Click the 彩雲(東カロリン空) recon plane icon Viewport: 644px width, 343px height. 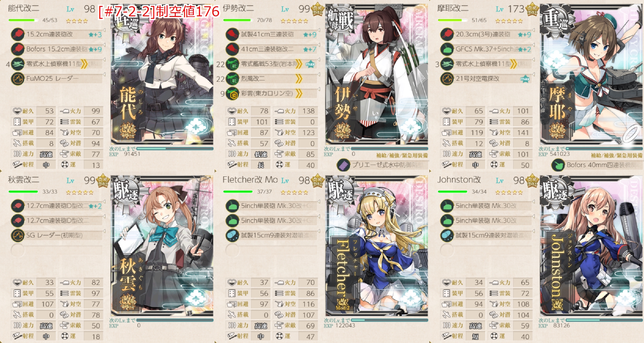pyautogui.click(x=233, y=94)
